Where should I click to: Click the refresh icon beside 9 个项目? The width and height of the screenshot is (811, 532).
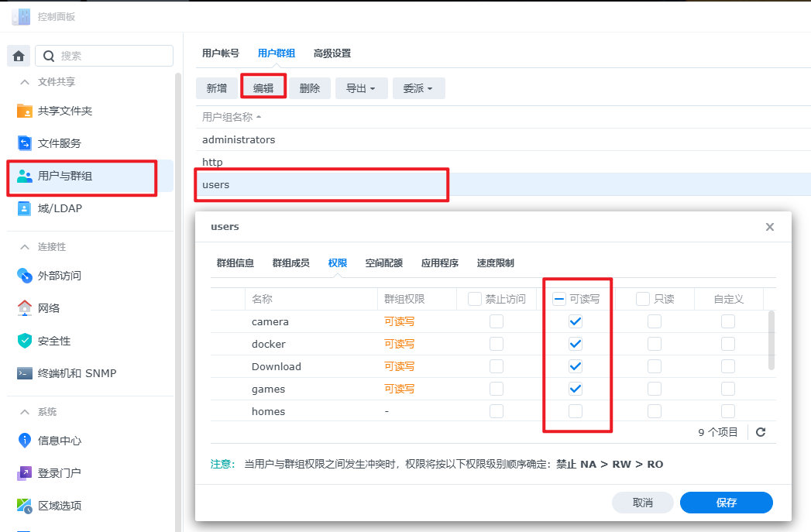(x=761, y=432)
